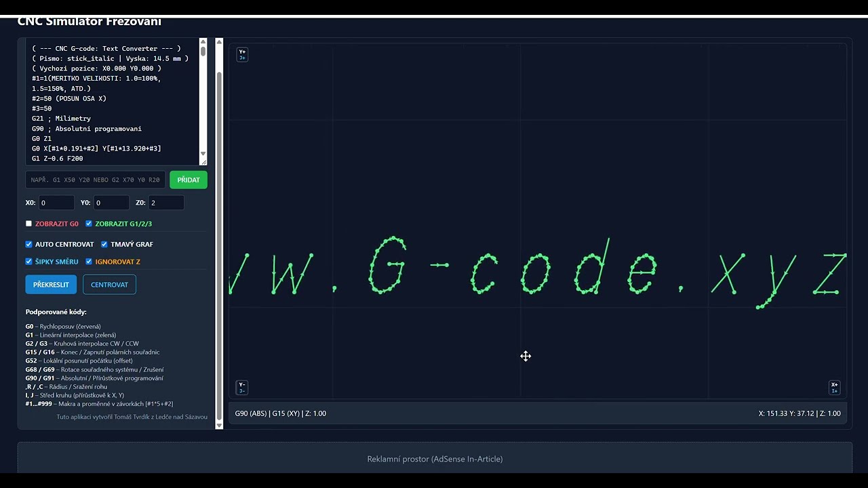Click the 'G2 / G3 – Kruhová interpolace' entry
This screenshot has width=868, height=488.
[x=82, y=344]
